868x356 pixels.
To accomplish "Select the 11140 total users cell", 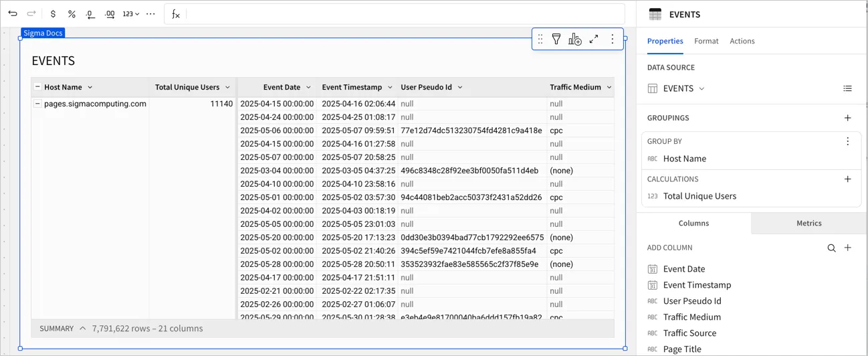I will pos(193,104).
